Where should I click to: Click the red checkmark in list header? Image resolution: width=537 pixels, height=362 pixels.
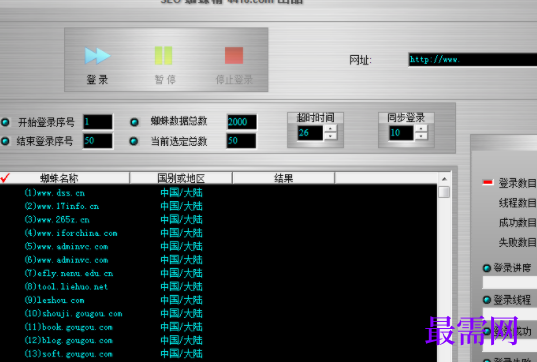5,178
